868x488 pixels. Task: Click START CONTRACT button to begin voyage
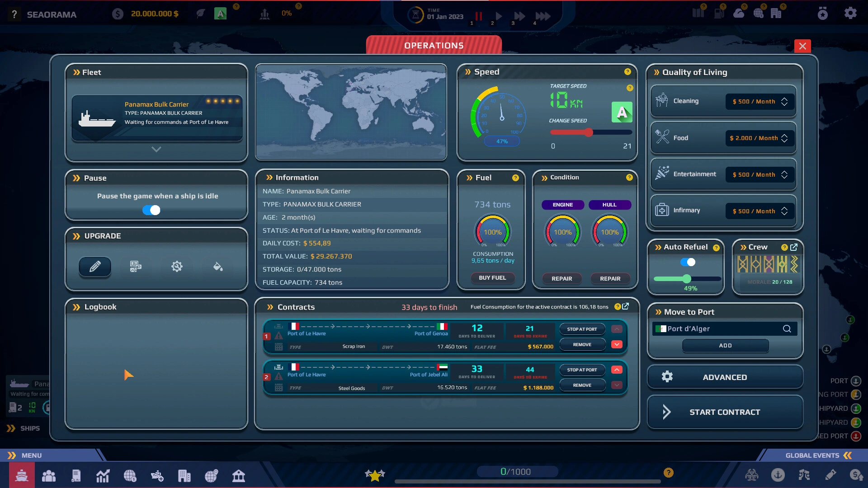coord(725,412)
